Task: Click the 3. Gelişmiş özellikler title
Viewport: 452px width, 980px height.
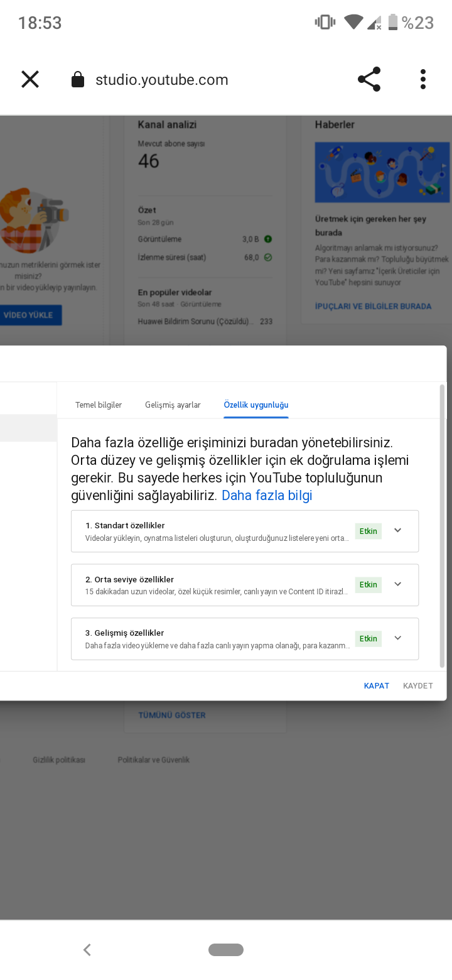Action: tap(125, 633)
